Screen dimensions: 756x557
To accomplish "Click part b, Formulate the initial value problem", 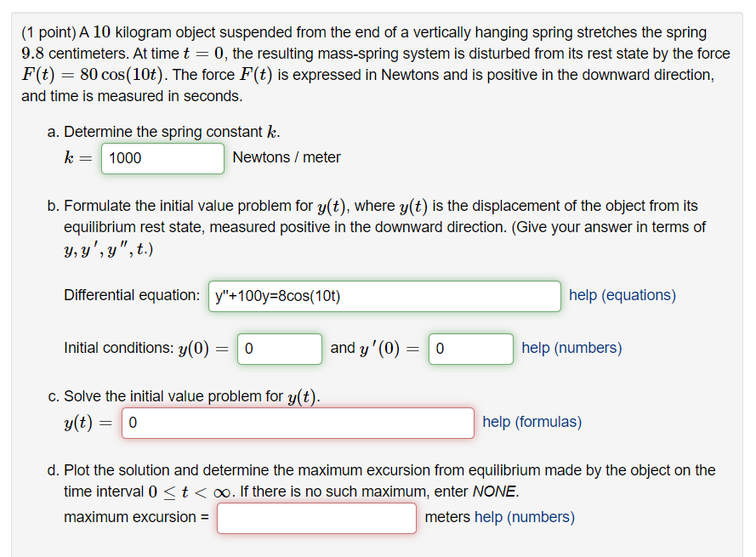I will [x=255, y=205].
